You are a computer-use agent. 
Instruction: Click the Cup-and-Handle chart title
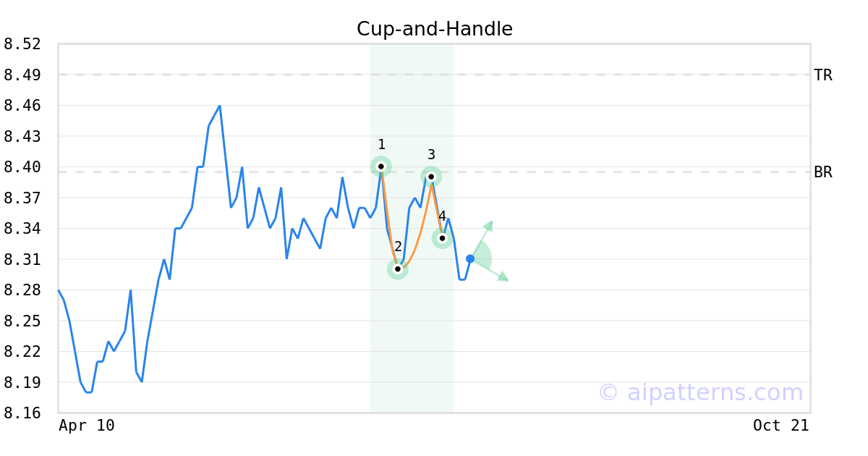coord(435,29)
